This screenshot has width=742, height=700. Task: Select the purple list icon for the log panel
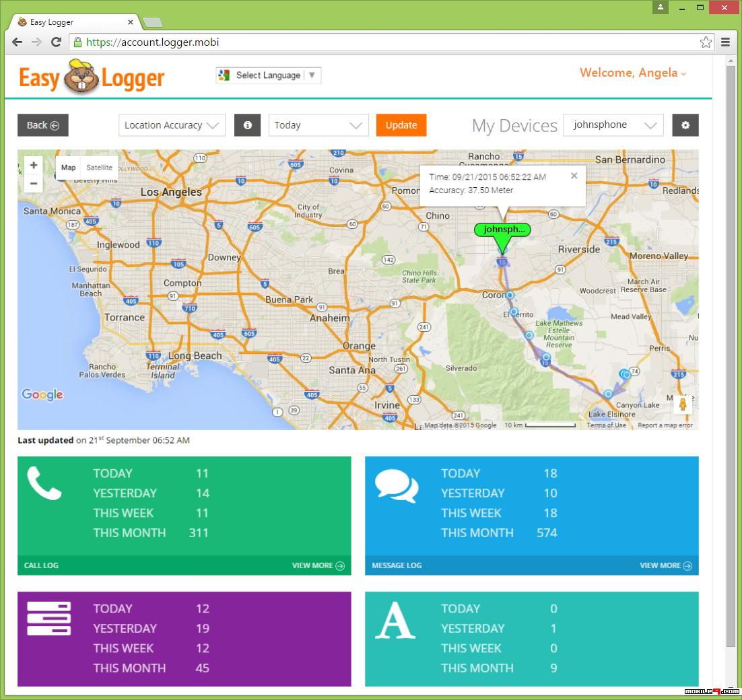pyautogui.click(x=48, y=619)
